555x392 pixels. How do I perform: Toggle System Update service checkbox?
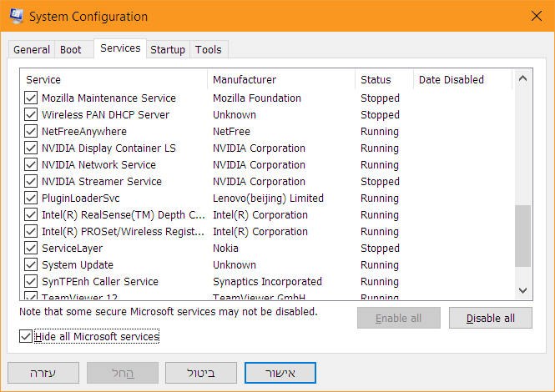pyautogui.click(x=31, y=264)
